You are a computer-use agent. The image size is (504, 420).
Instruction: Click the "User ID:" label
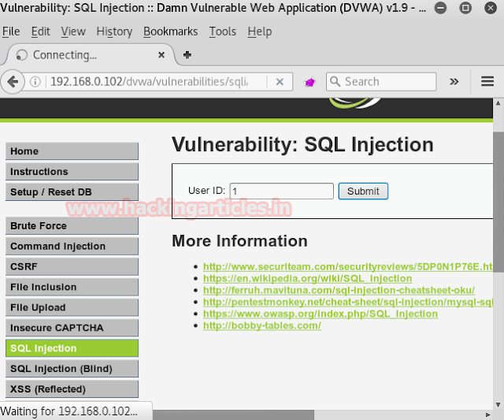pos(206,191)
